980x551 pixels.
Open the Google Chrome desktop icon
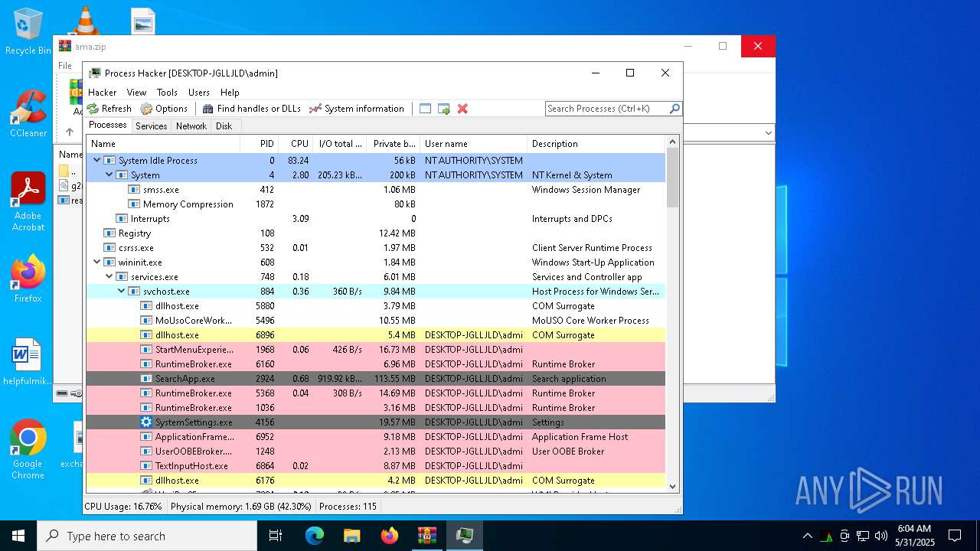28,450
